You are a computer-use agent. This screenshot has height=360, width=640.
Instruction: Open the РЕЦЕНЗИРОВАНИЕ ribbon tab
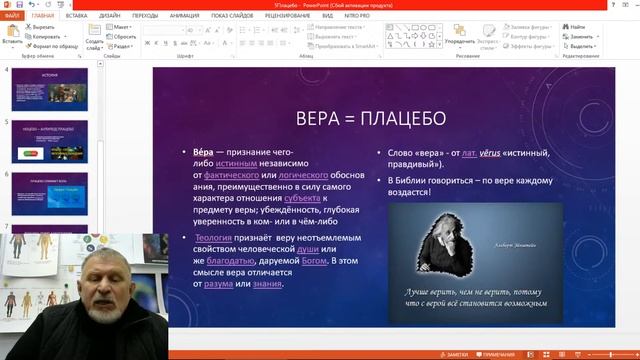(x=287, y=16)
